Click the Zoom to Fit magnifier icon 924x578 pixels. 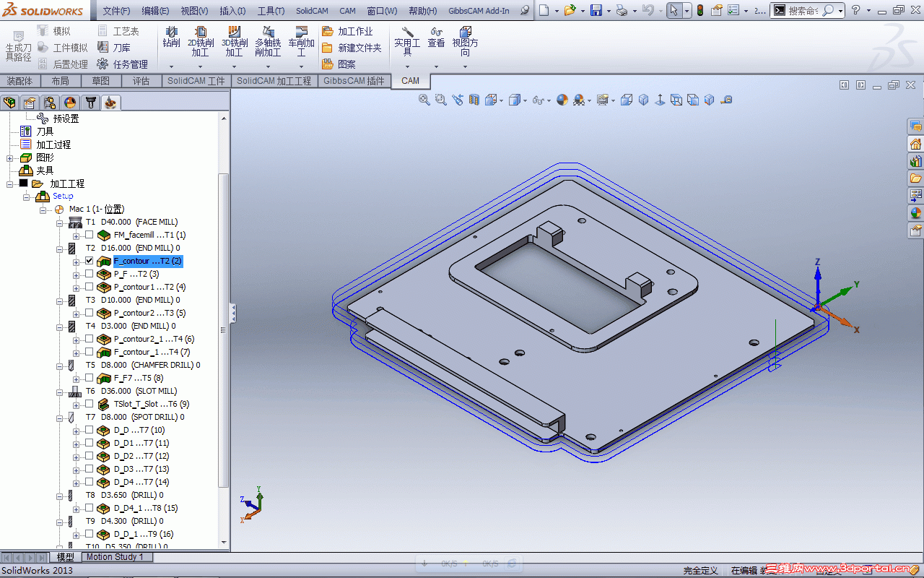424,100
